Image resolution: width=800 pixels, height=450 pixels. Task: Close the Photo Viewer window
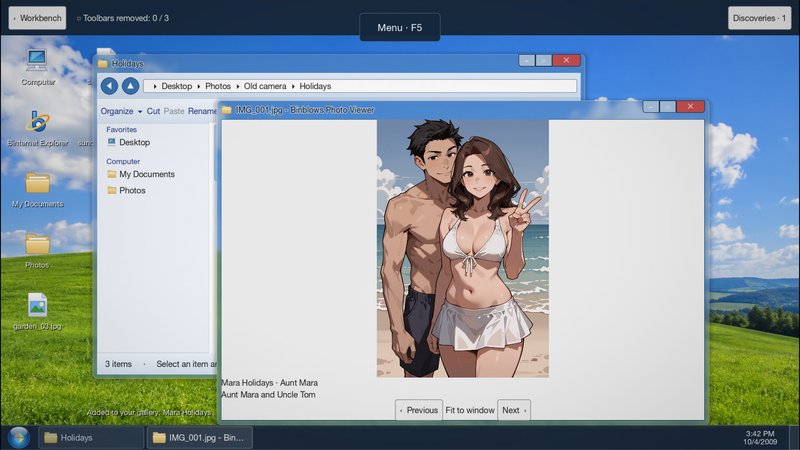690,106
